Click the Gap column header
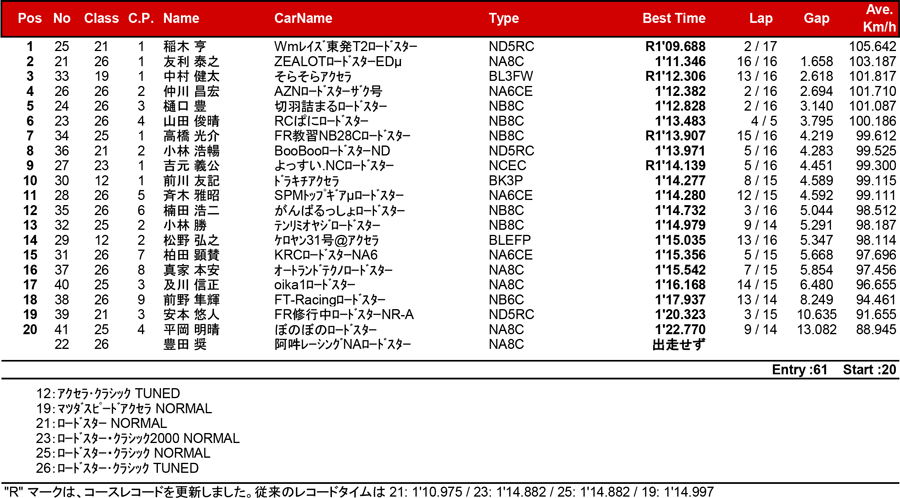 click(816, 18)
